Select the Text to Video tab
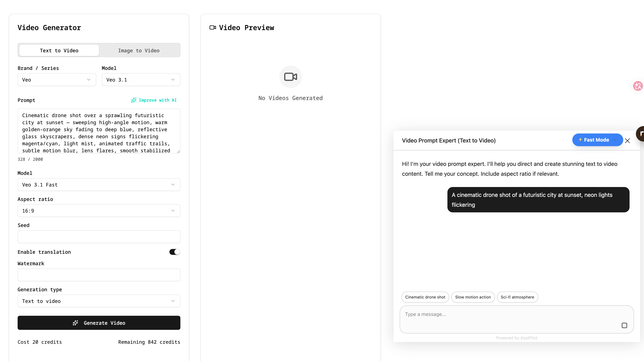This screenshot has width=644, height=361. [59, 50]
